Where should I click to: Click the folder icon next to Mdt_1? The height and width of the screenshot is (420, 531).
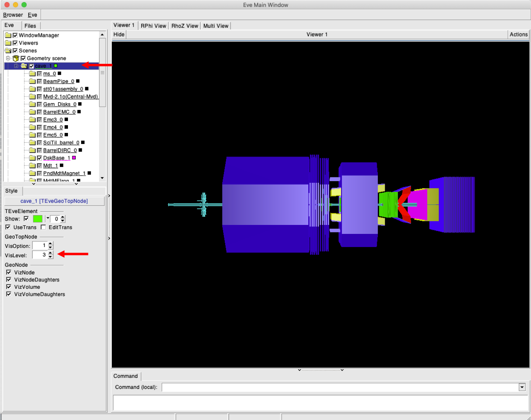32,166
